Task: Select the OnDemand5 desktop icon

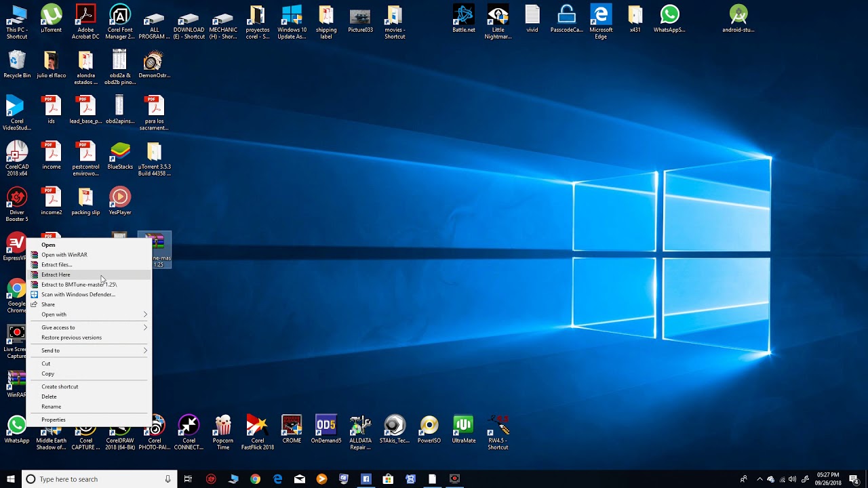Action: pyautogui.click(x=326, y=429)
